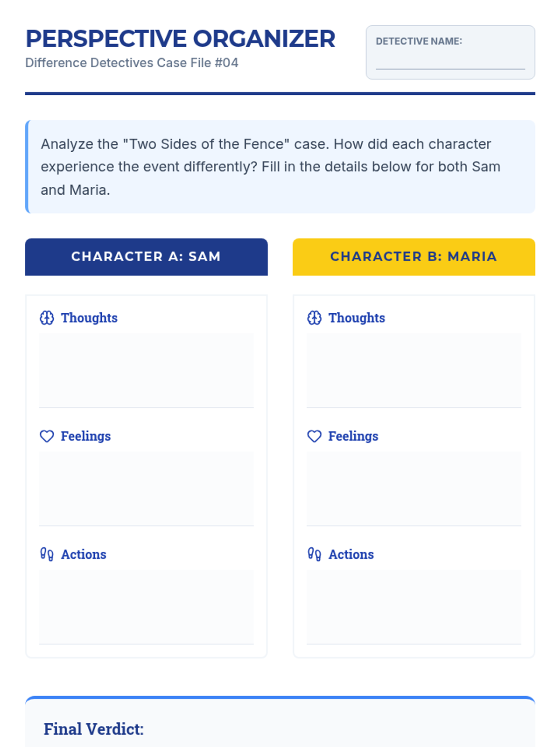Click the heart icon beside Maria's Feelings
The image size is (560, 747).
click(314, 436)
